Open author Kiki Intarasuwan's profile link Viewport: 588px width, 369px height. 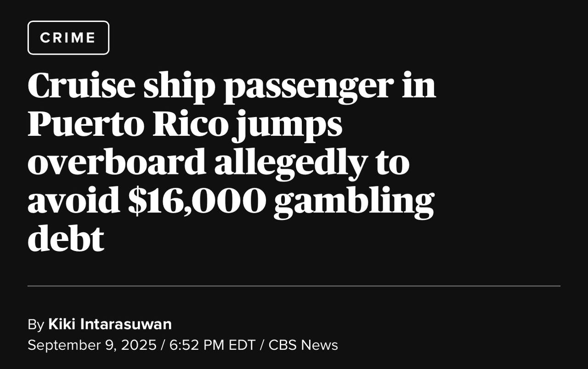click(110, 324)
